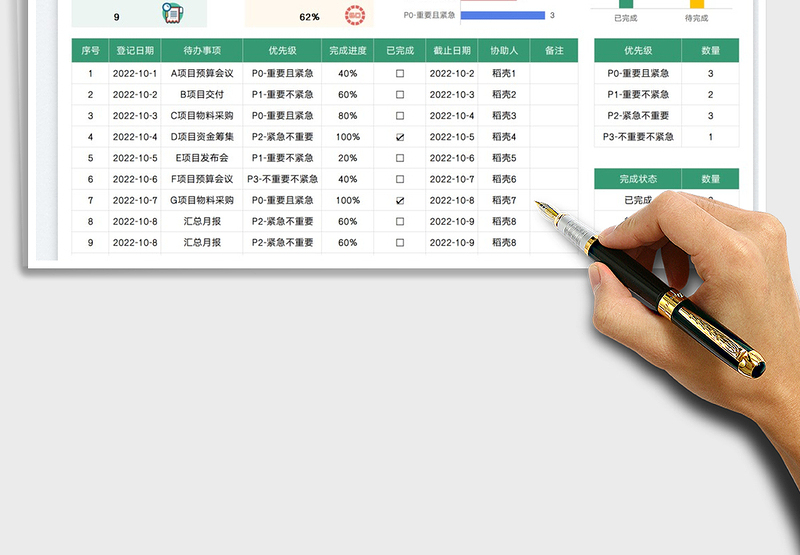Select the G项目物料采购 cell
Screen dimensions: 800x555
tap(202, 200)
